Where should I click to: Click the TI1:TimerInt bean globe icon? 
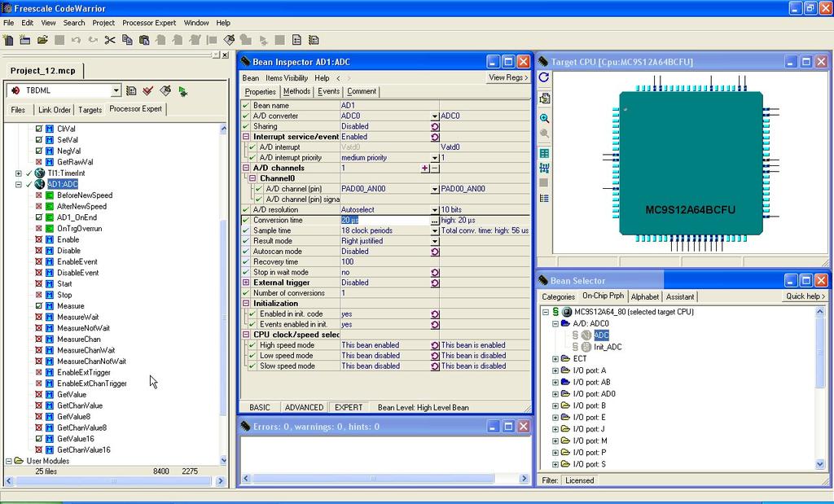tap(40, 173)
